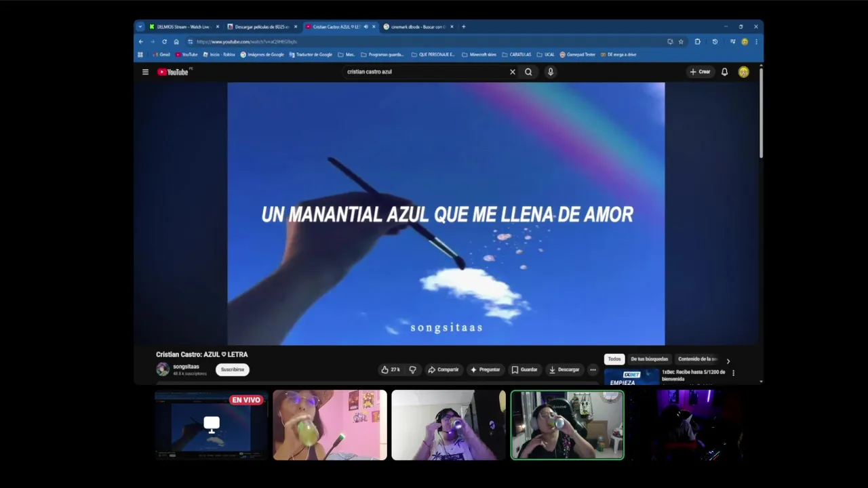Run the search with the magnifier icon
Screen dimensions: 868x488
528,72
